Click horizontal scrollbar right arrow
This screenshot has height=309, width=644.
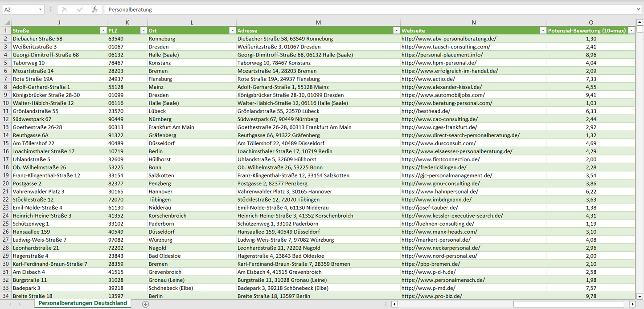tap(632, 304)
